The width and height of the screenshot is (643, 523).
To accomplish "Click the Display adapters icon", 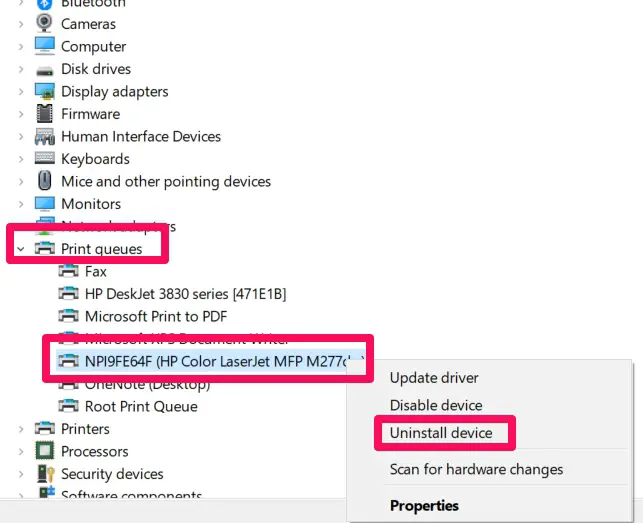I will point(44,91).
